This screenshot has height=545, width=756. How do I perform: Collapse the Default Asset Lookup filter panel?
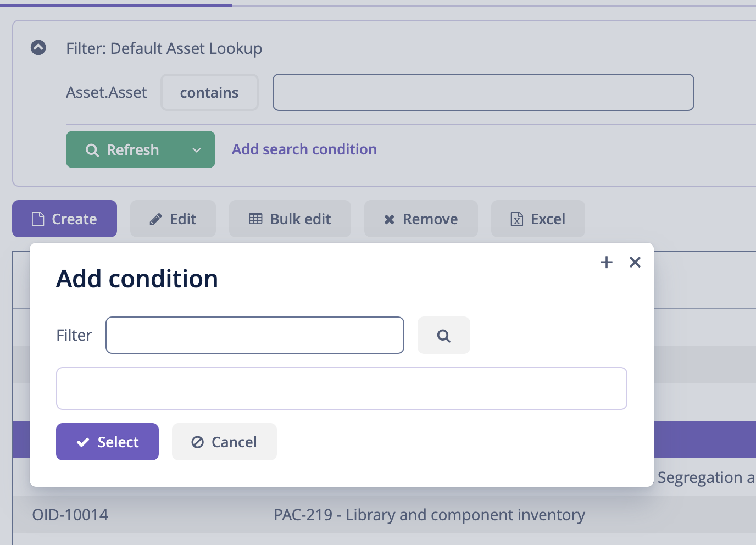click(38, 48)
